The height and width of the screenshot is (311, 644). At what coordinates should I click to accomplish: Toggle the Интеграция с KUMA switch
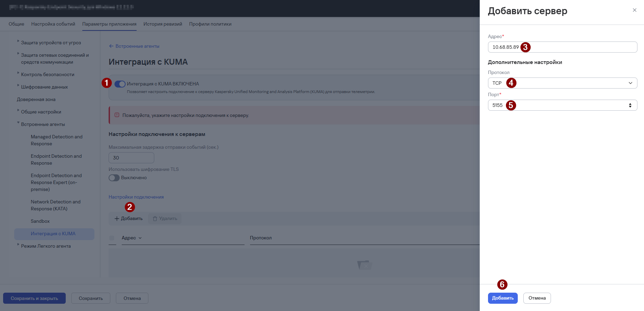pos(120,84)
